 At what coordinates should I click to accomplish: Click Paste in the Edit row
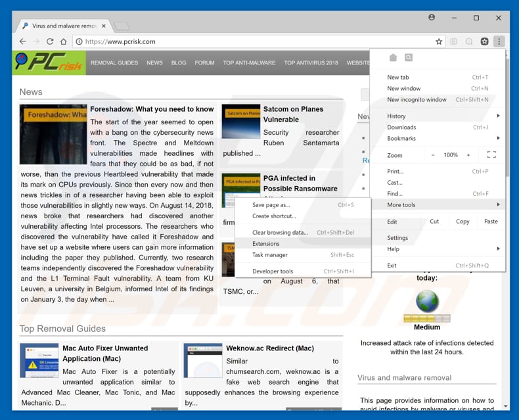491,222
